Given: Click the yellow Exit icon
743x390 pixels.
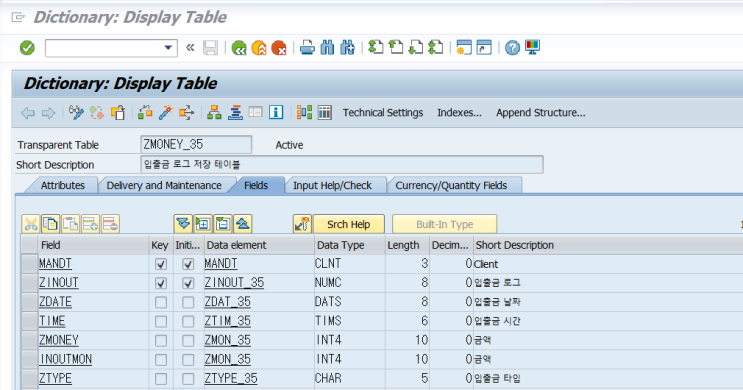Looking at the screenshot, I should coord(259,47).
